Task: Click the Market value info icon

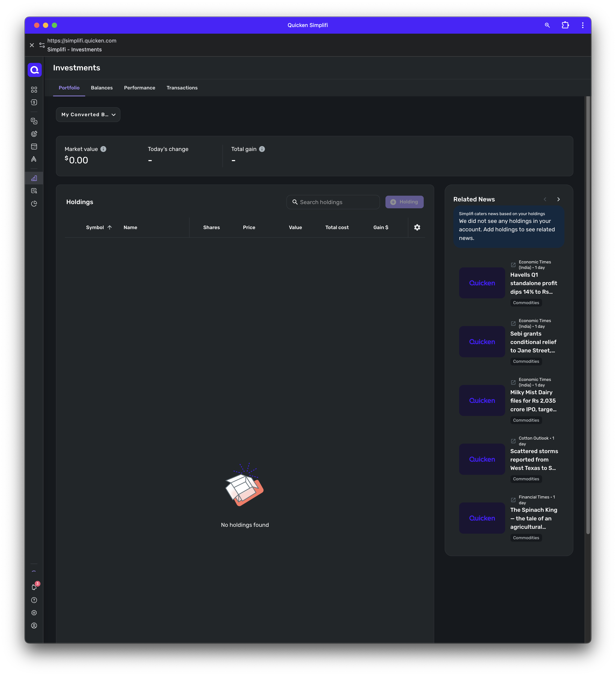Action: [103, 149]
